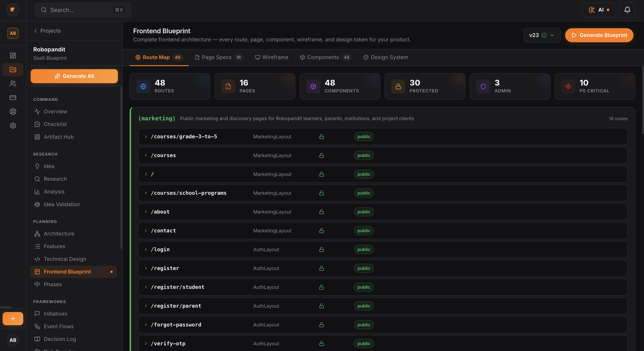Open notifications via the bell icon

coord(627,10)
